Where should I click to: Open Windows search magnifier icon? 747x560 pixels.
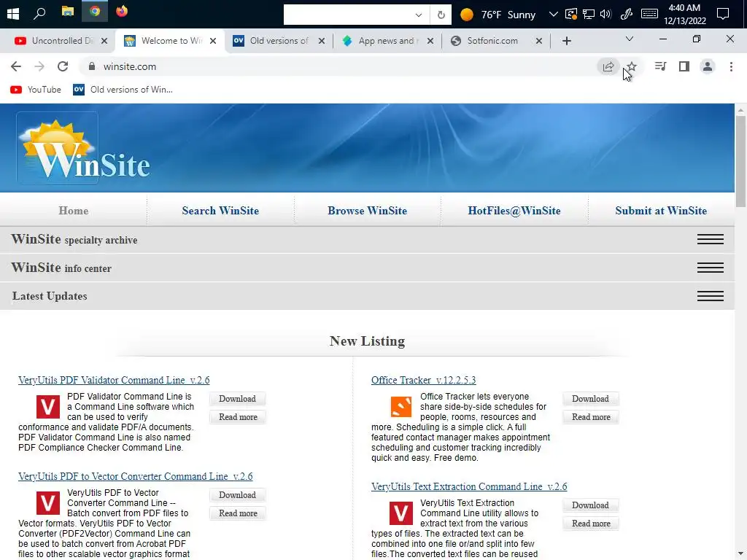pos(39,13)
